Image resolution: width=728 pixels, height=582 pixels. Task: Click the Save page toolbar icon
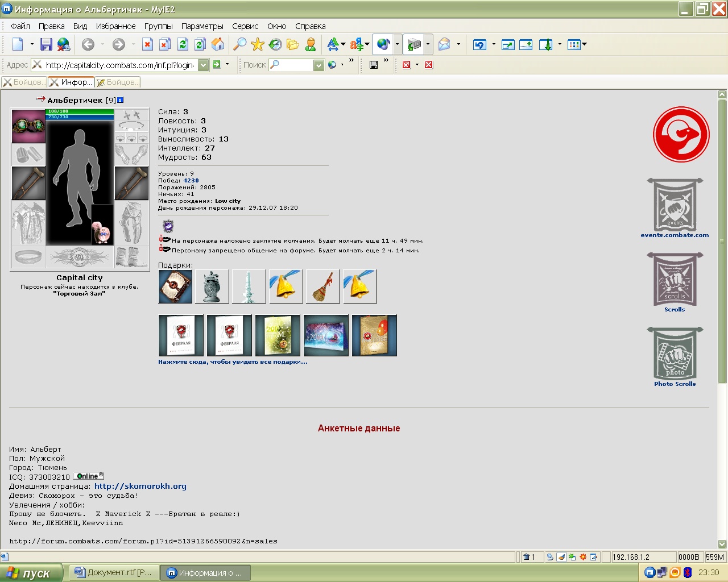click(x=47, y=44)
